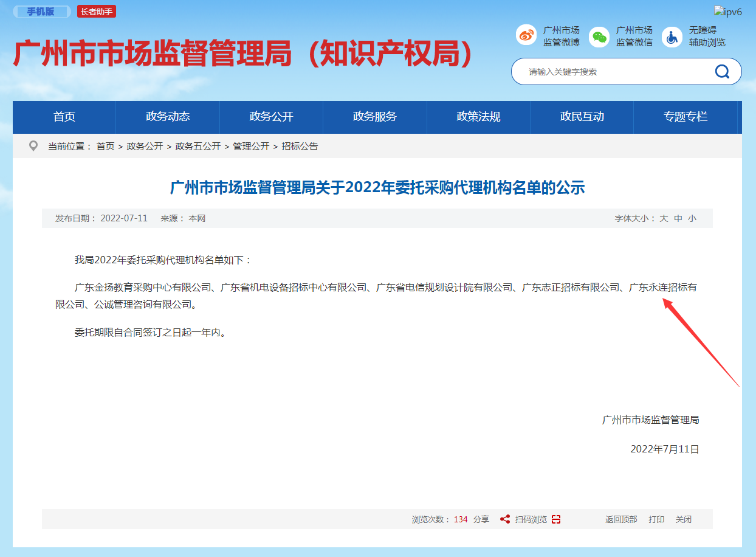This screenshot has width=756, height=557.
Task: Click the 来源：本网 source text
Action: [x=183, y=218]
